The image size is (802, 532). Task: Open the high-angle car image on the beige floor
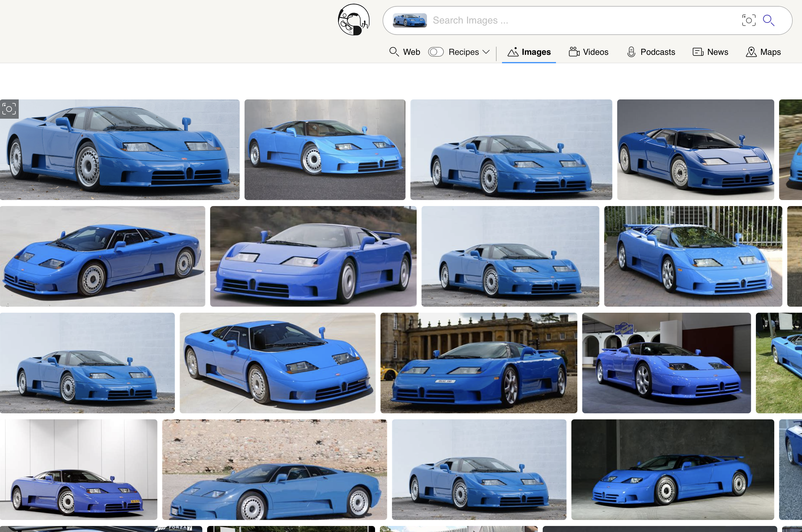coord(277,363)
